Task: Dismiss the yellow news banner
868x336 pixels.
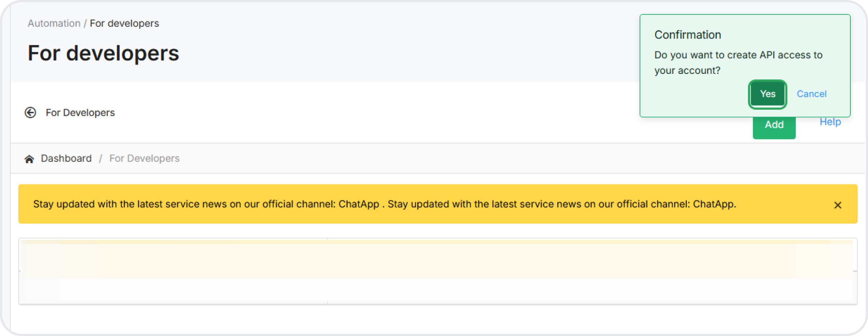Action: pyautogui.click(x=837, y=205)
